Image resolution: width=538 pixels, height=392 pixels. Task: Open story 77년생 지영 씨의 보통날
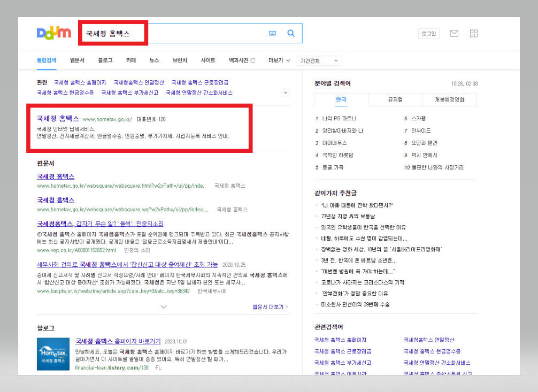[348, 216]
